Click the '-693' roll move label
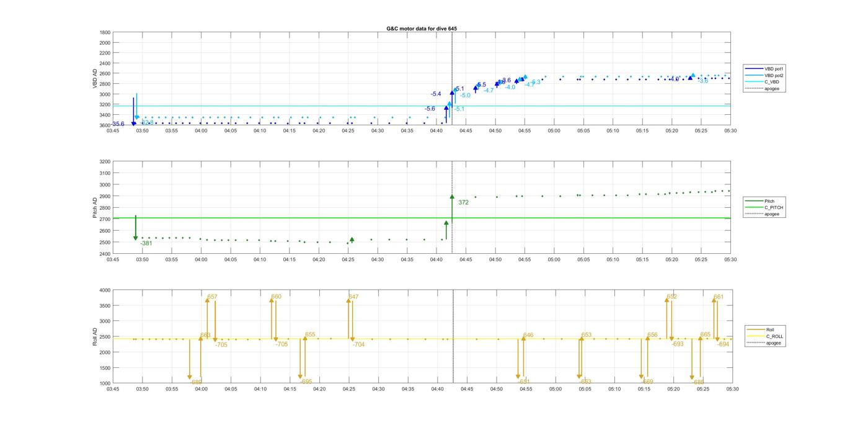The width and height of the screenshot is (868, 430). pyautogui.click(x=677, y=344)
